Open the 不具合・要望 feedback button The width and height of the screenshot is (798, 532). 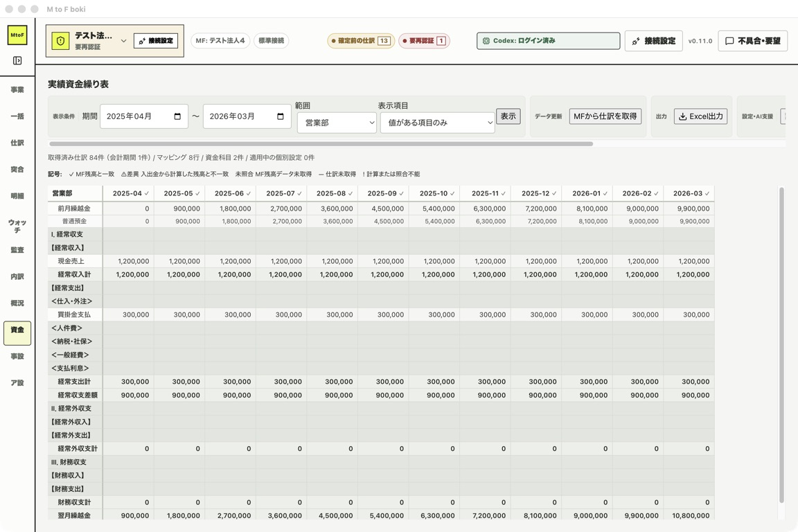coord(753,41)
